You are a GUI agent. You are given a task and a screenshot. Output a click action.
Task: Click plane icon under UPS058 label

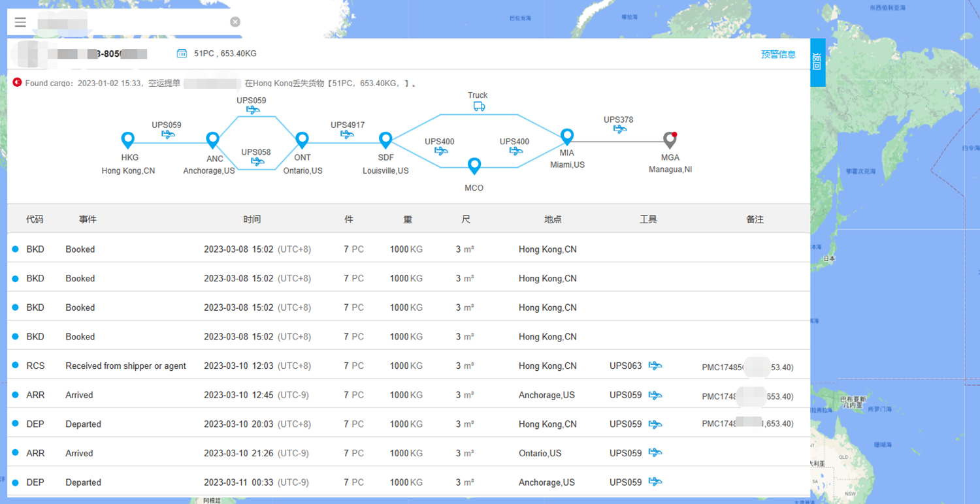(x=257, y=161)
